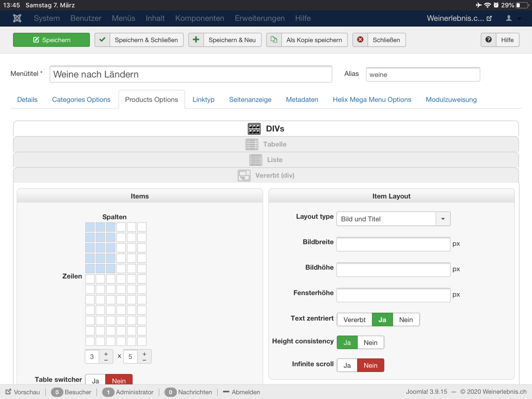
Task: Disable Height consistency with Nein
Action: point(370,342)
